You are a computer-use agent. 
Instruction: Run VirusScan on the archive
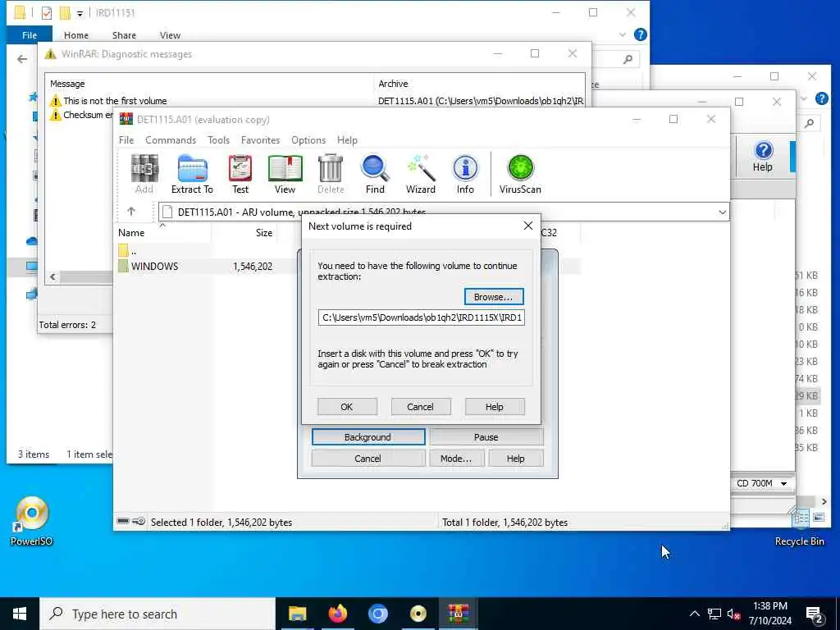520,174
